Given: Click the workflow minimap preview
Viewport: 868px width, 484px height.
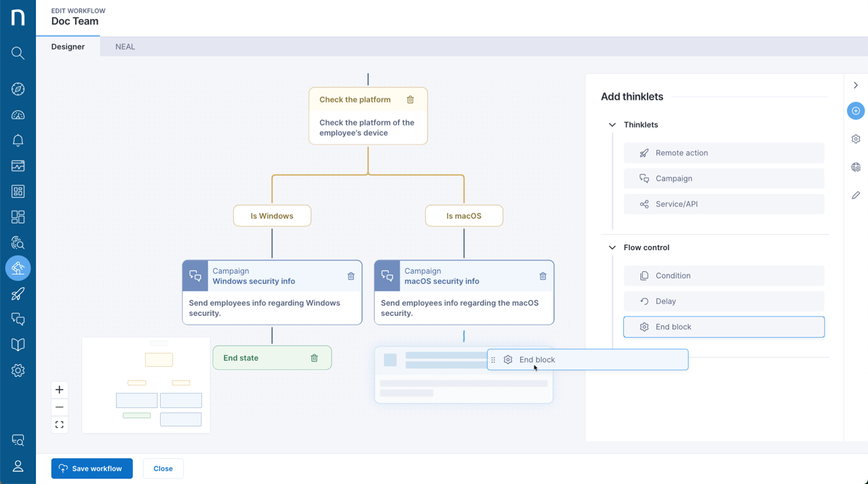Looking at the screenshot, I should click(x=145, y=385).
